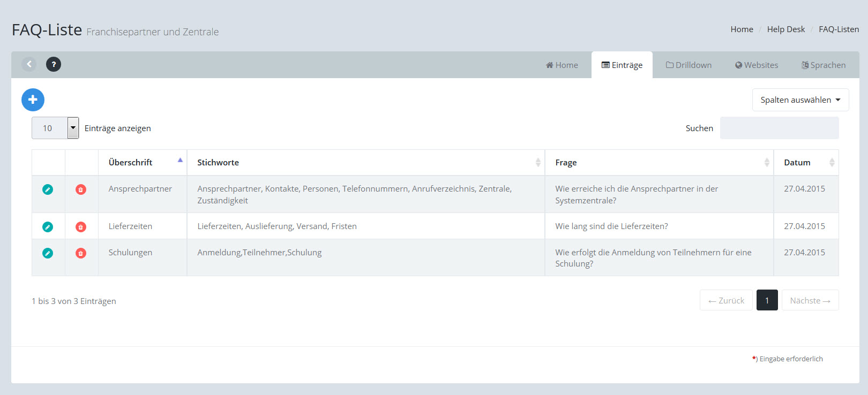Open the entries-per-page dropdown showing 10

pyautogui.click(x=55, y=128)
